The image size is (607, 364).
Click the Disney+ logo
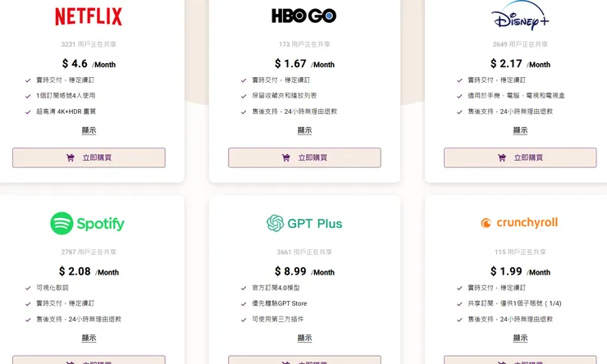[520, 18]
